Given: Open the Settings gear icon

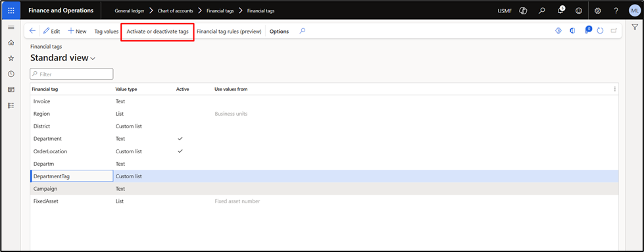Looking at the screenshot, I should pos(597,11).
